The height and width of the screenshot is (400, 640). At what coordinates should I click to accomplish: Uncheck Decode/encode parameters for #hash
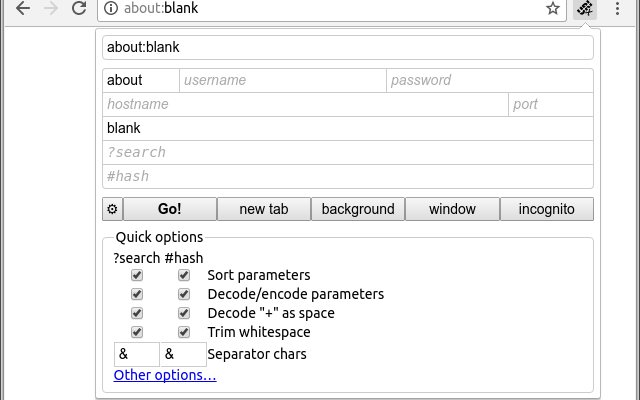tap(184, 294)
